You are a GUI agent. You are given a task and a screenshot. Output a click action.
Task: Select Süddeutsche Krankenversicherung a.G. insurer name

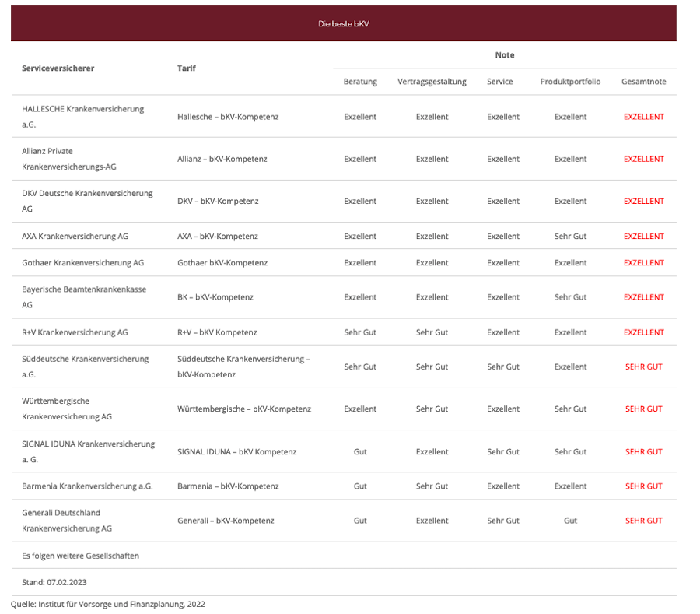86,367
